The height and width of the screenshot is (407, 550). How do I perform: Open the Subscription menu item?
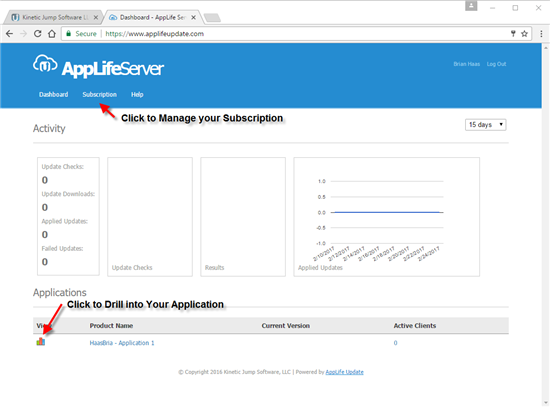100,94
